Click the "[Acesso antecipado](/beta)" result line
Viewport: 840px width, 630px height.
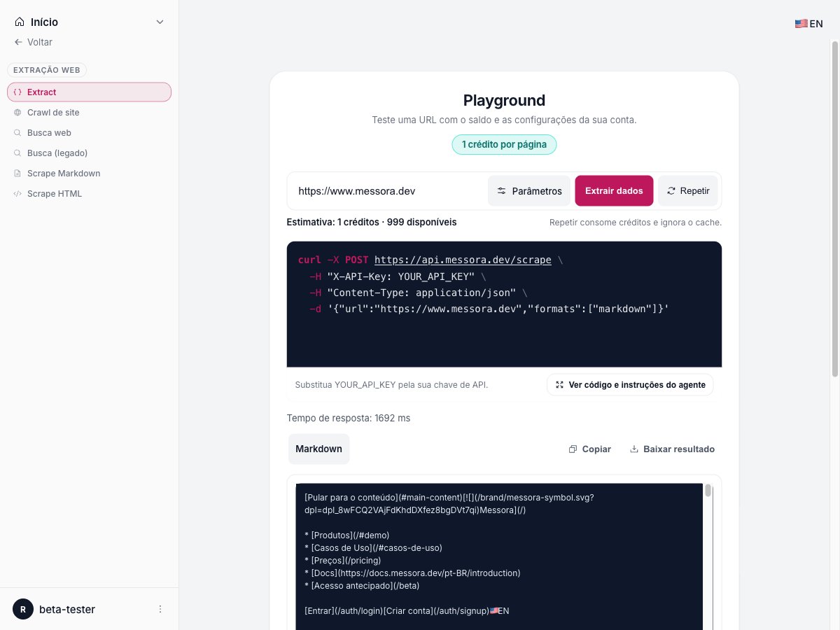pos(362,585)
